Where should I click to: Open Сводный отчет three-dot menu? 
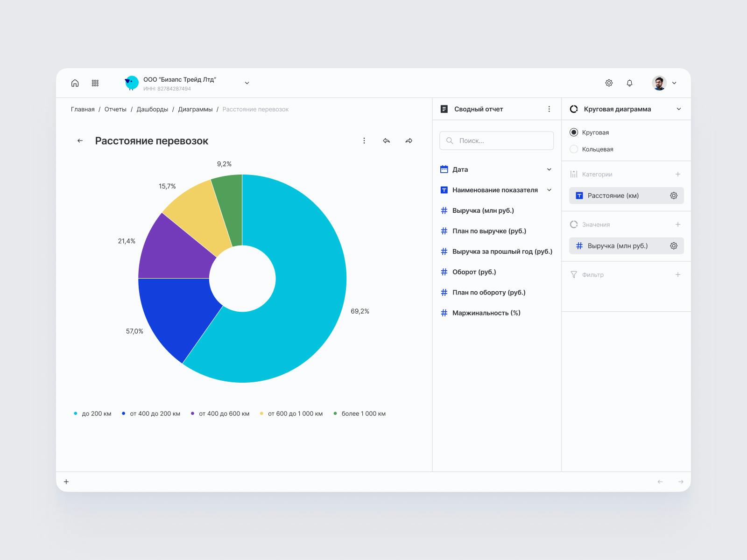coord(549,109)
